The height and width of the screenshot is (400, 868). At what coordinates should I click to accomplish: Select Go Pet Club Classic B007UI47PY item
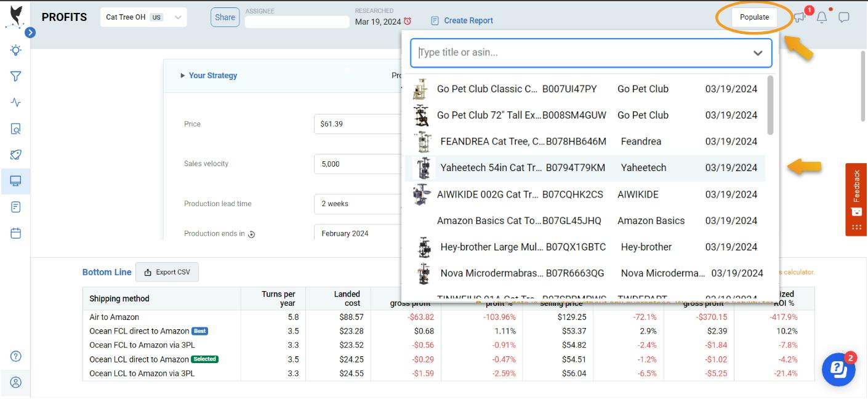pyautogui.click(x=585, y=89)
